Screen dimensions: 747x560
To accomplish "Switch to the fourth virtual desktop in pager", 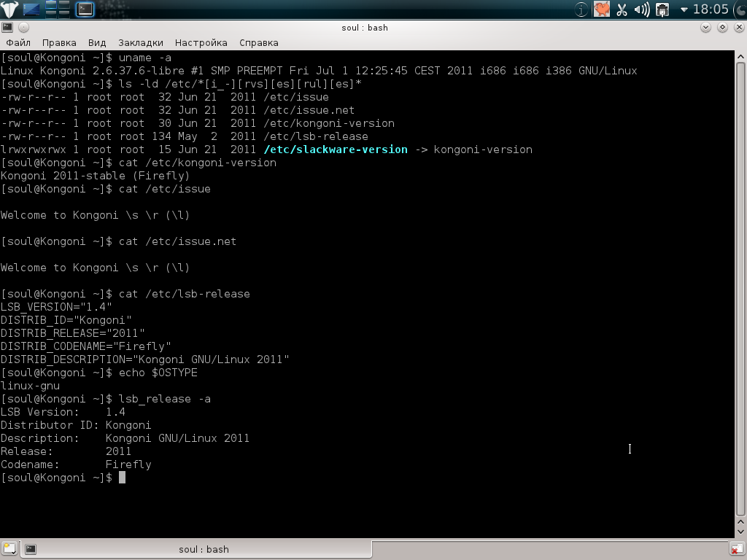I will [x=64, y=14].
